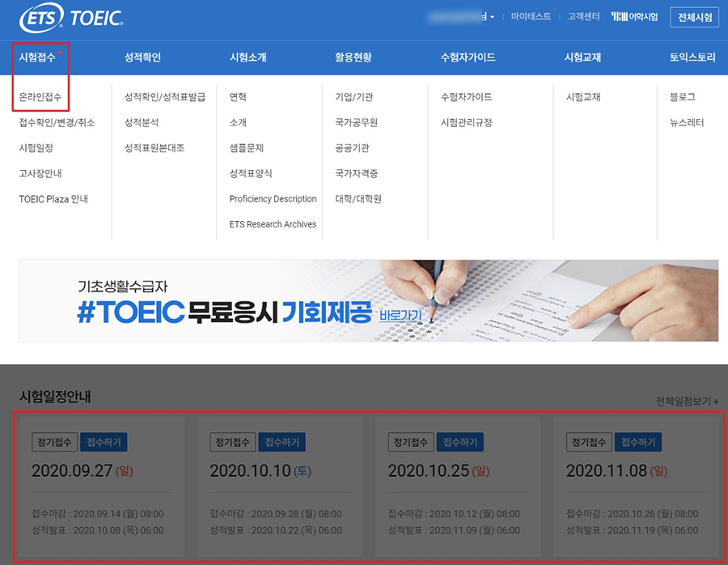Choose 성적분석 submenu item
Viewport: 728px width, 565px height.
[141, 122]
